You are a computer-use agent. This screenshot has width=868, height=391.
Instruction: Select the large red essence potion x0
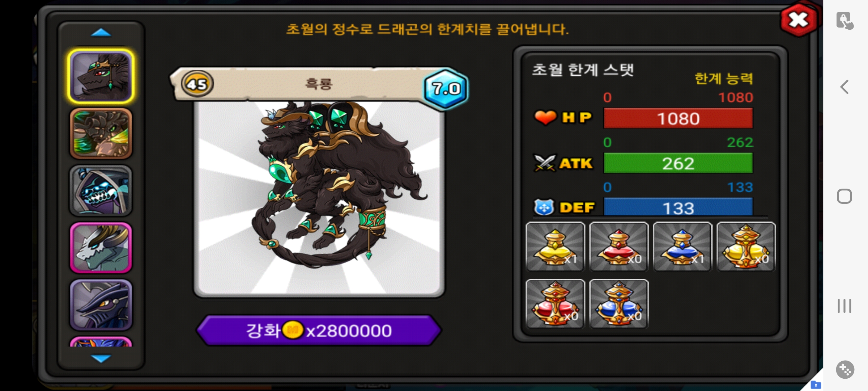point(555,304)
